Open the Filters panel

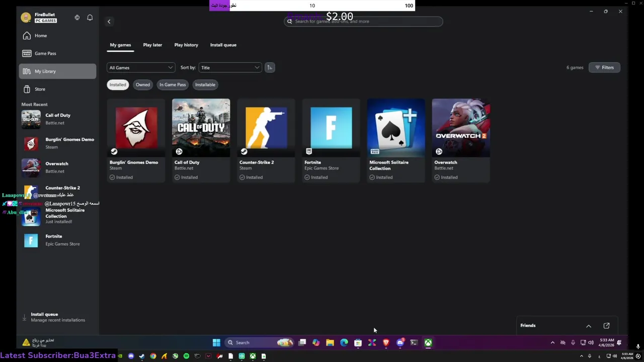pos(604,67)
